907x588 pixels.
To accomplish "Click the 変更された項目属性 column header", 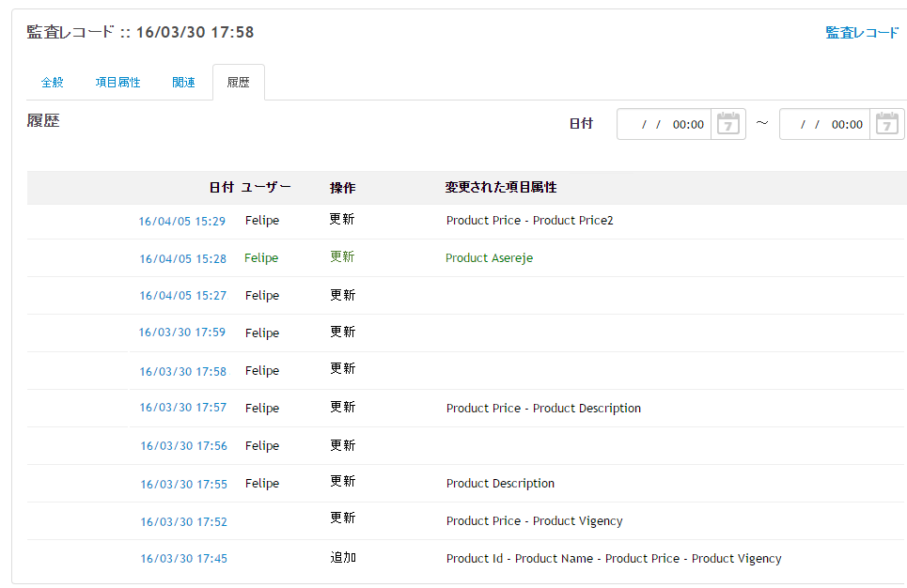I will pos(501,187).
